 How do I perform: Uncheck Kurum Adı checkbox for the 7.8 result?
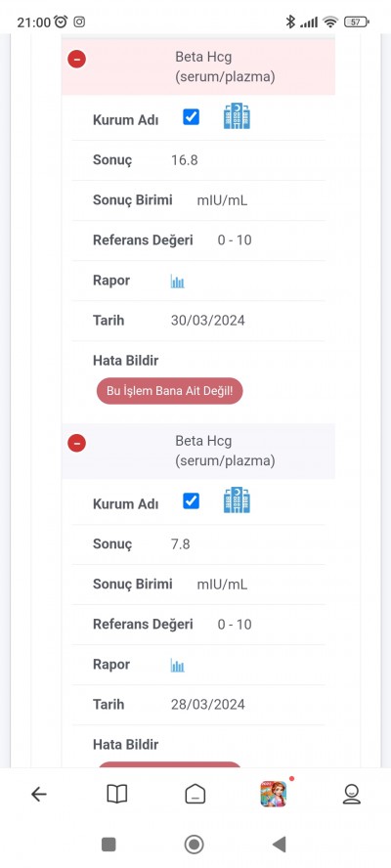pos(191,501)
